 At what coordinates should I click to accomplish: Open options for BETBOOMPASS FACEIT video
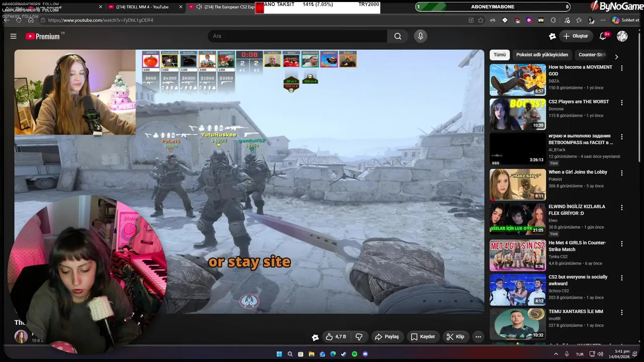pos(622,137)
